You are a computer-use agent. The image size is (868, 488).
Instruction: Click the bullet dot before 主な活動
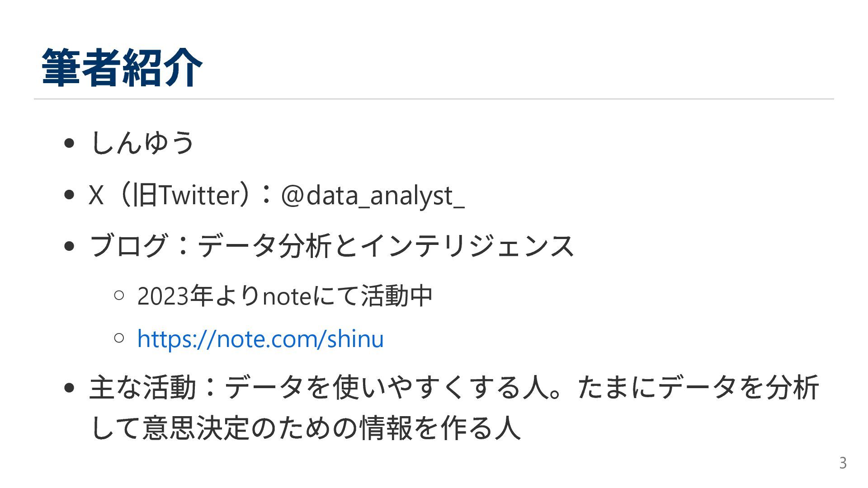click(69, 388)
